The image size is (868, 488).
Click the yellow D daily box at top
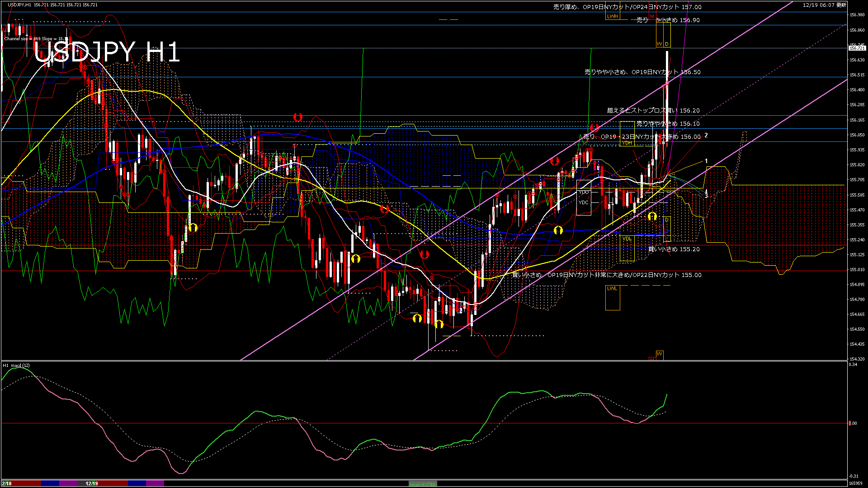pos(667,44)
